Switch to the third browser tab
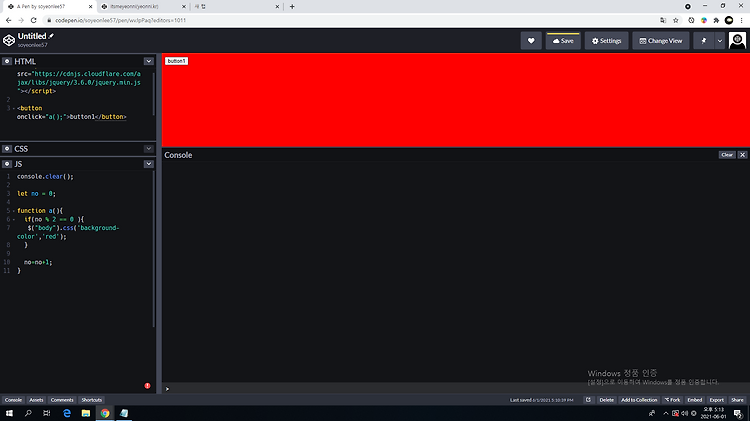The image size is (750, 421). 236,7
